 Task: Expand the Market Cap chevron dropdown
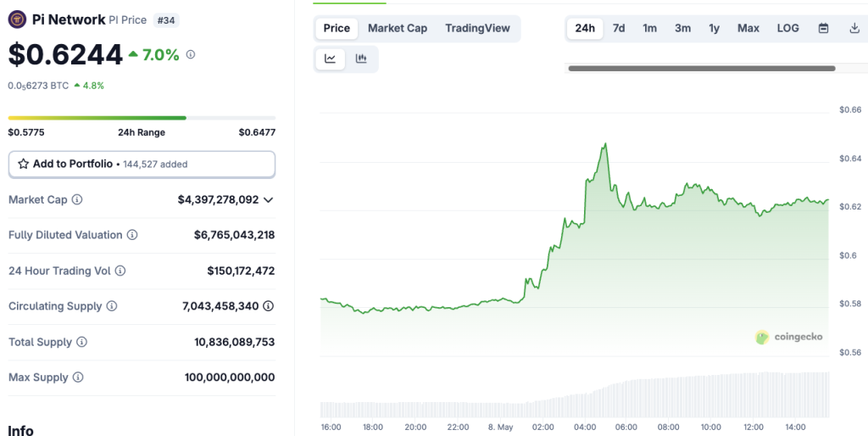click(269, 199)
